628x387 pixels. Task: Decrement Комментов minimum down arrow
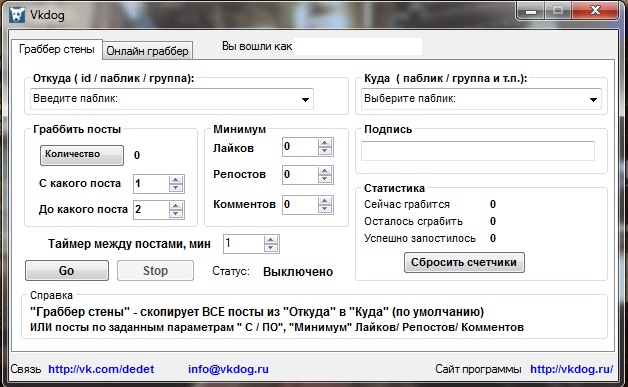(x=325, y=209)
